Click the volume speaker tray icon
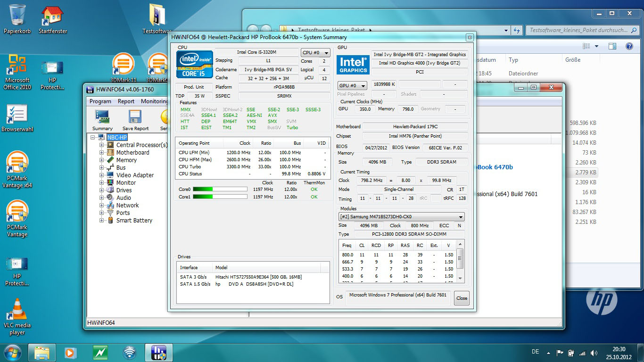This screenshot has width=644, height=362. [594, 353]
